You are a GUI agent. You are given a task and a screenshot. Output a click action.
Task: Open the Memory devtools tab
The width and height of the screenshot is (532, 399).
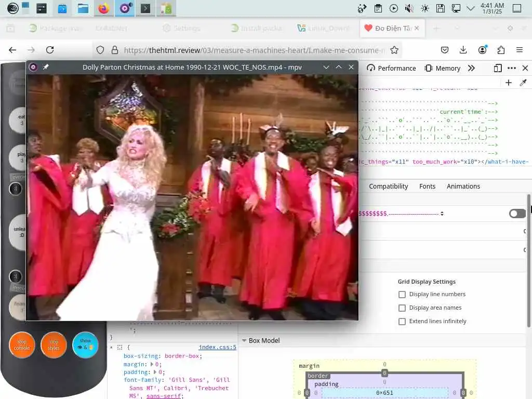pyautogui.click(x=443, y=68)
